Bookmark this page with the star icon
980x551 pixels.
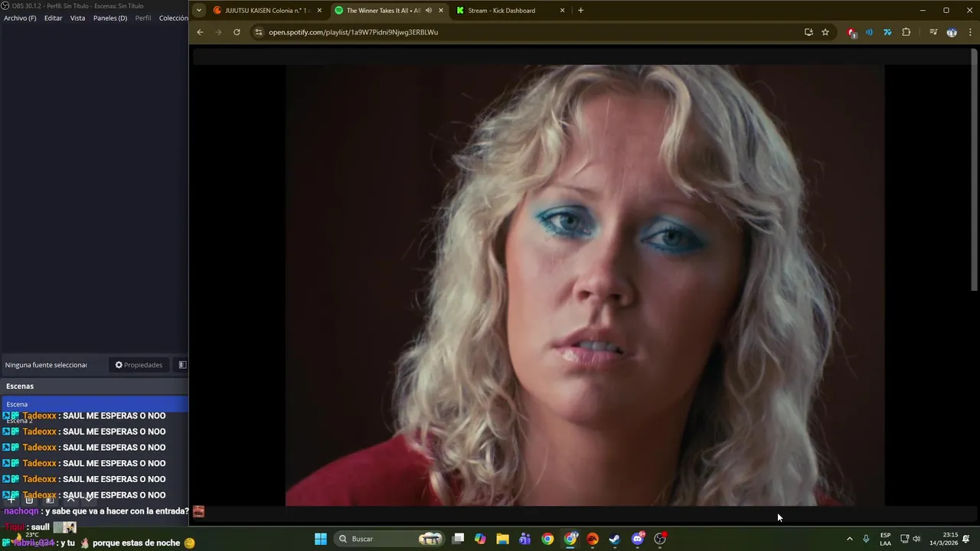pyautogui.click(x=825, y=32)
